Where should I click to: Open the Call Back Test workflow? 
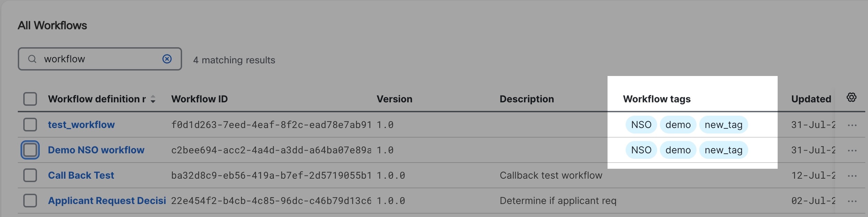pos(81,175)
